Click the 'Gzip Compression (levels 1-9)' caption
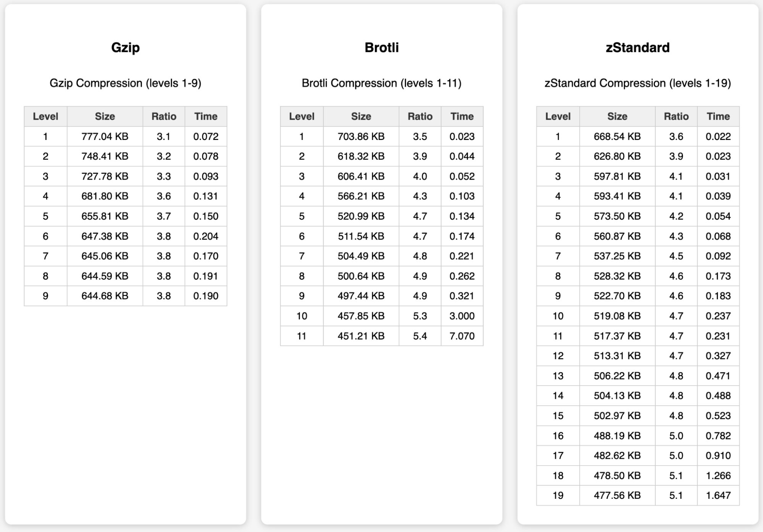 (125, 83)
